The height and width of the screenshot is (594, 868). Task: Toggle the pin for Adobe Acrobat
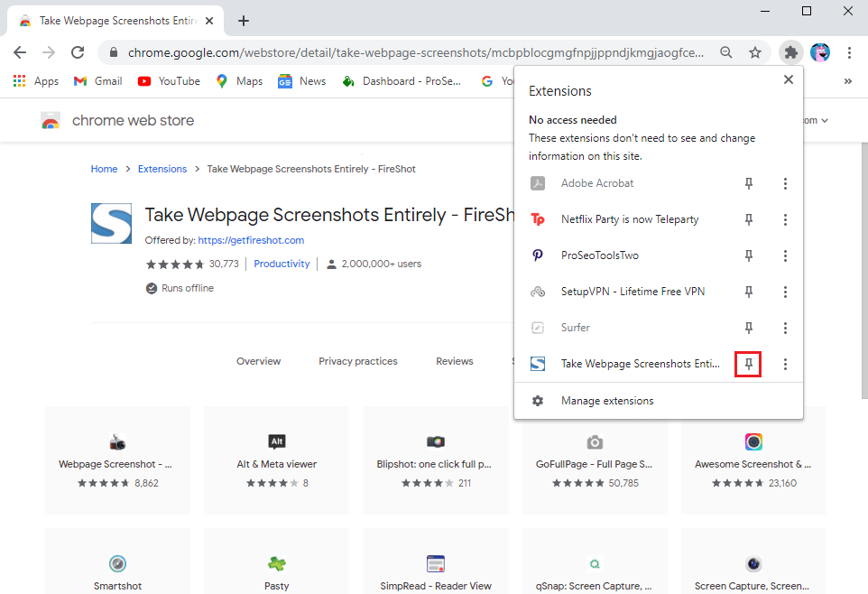point(748,183)
